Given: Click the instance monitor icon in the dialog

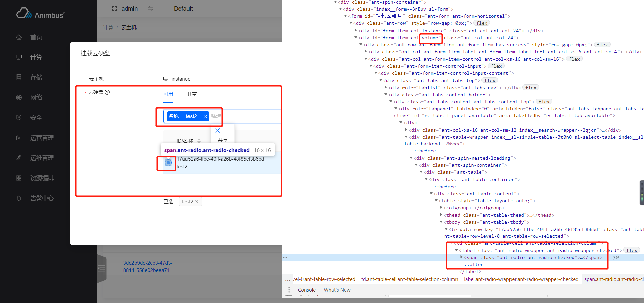Looking at the screenshot, I should [x=166, y=79].
